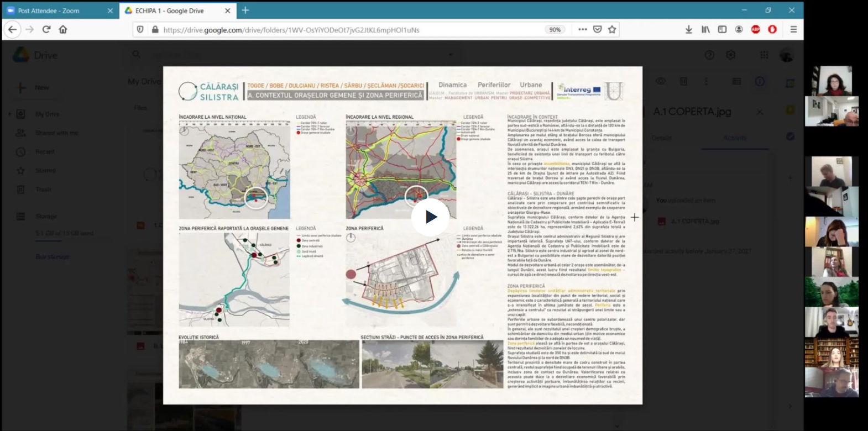This screenshot has height=431, width=868.
Task: Reload the current page
Action: (x=46, y=29)
